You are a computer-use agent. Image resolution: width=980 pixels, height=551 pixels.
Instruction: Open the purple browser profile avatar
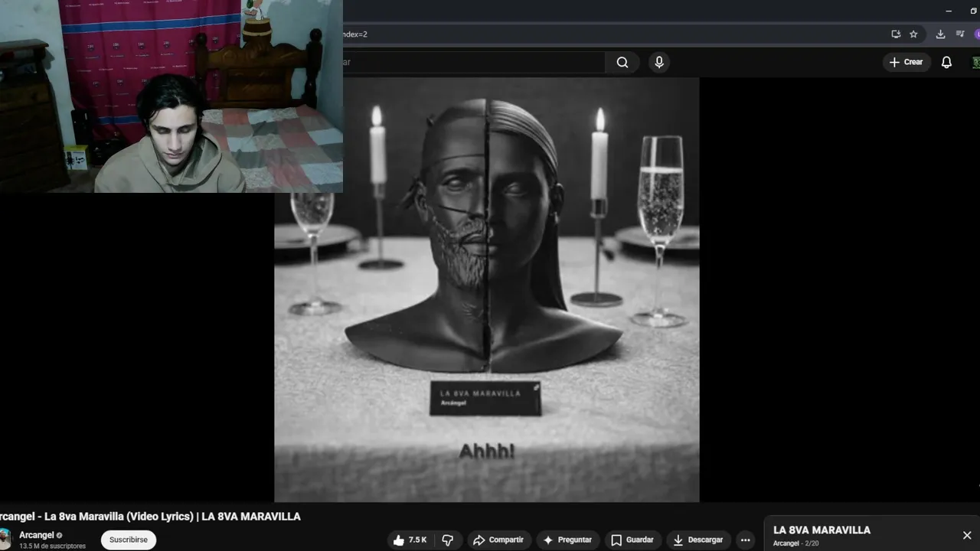[977, 34]
